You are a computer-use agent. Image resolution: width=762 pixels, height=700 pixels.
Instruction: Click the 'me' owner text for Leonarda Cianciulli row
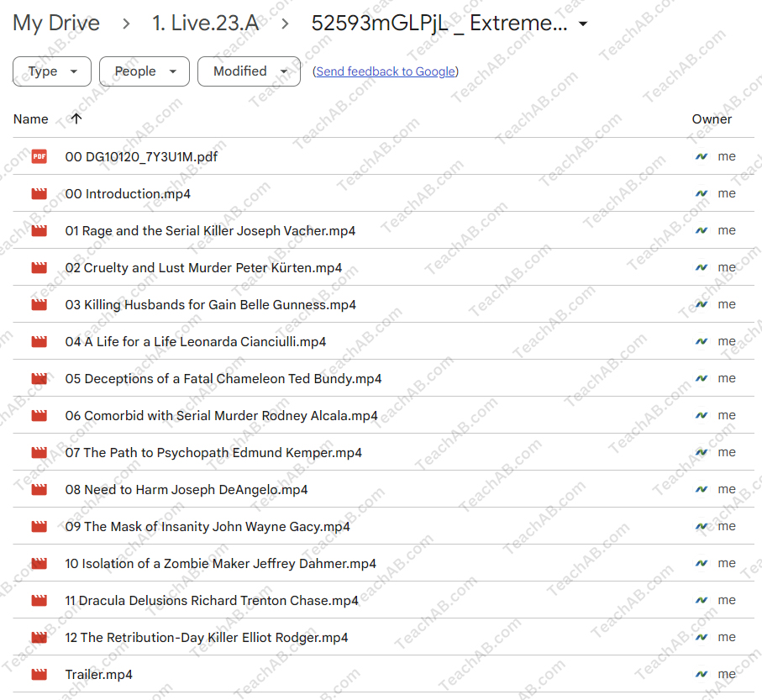click(x=727, y=341)
